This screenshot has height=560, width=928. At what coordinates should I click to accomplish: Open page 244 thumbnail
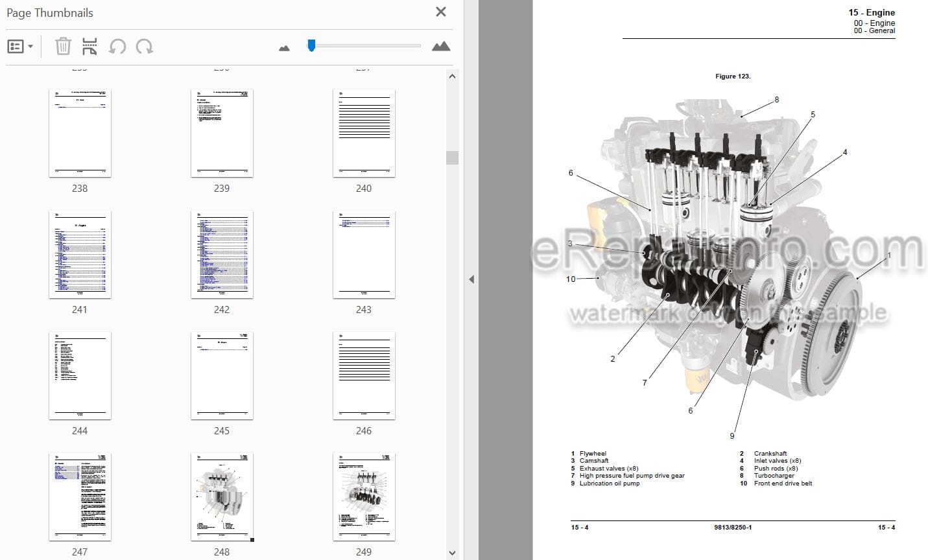point(80,376)
